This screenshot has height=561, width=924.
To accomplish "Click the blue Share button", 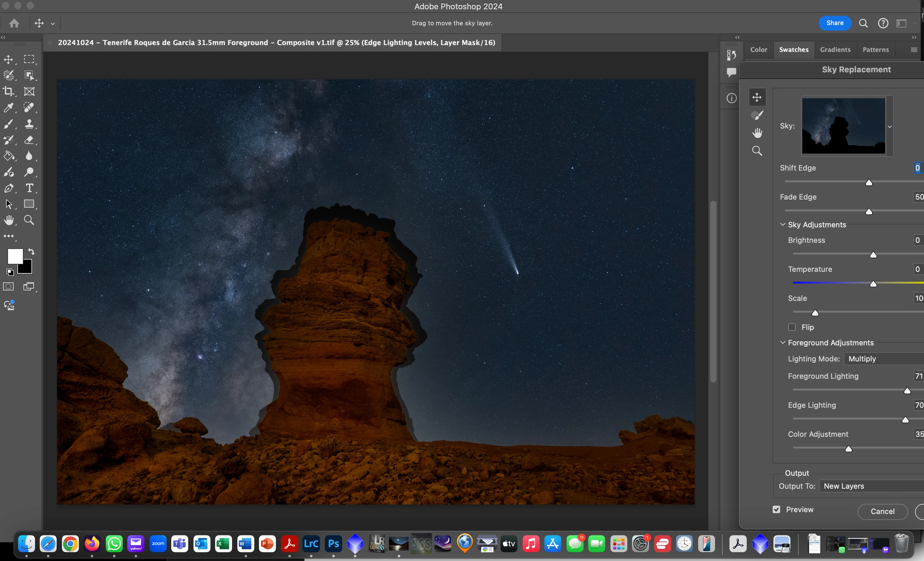I will coord(835,23).
